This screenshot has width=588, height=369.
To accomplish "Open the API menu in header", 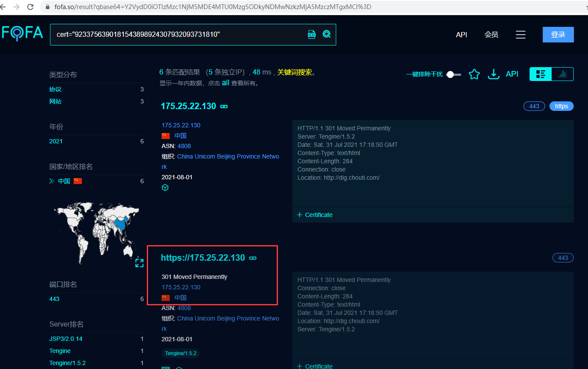I will (x=461, y=35).
